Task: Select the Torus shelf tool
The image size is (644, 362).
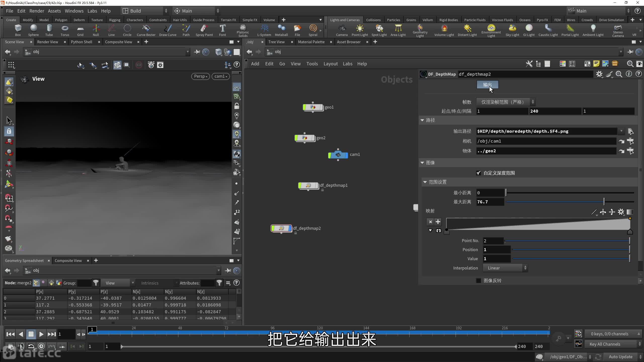Action: (65, 30)
